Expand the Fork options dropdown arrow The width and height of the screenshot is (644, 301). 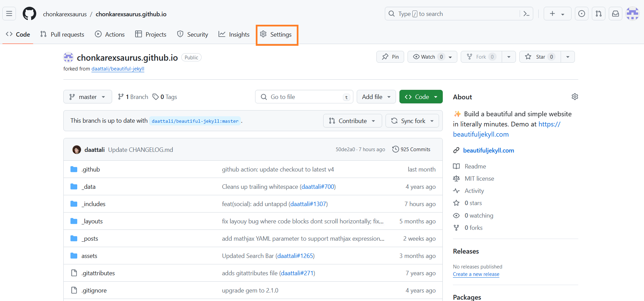pos(509,57)
